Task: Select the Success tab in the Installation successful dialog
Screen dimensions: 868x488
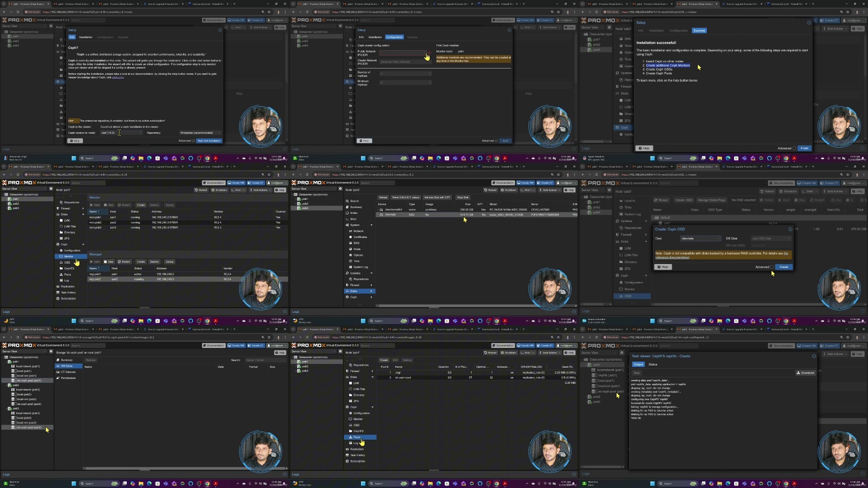Action: (x=699, y=30)
